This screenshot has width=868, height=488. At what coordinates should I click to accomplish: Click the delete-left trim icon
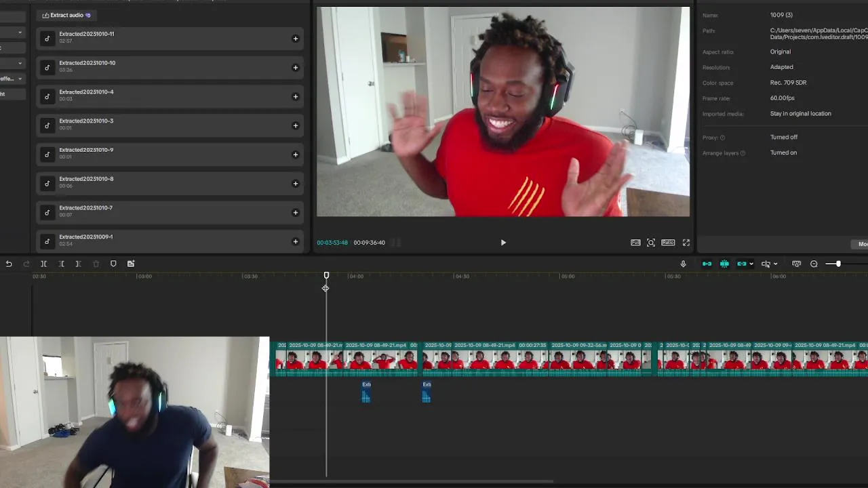coord(61,264)
